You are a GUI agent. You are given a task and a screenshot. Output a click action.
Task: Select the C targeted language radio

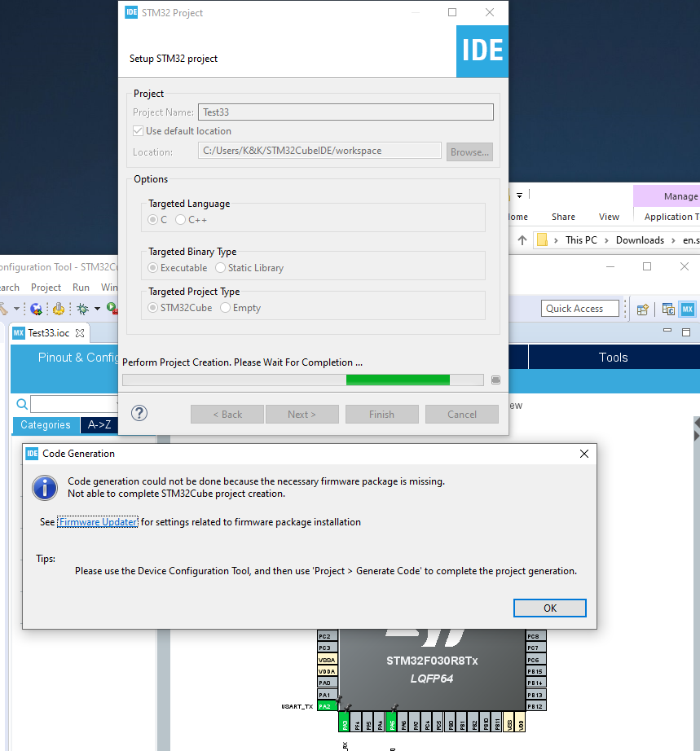153,220
